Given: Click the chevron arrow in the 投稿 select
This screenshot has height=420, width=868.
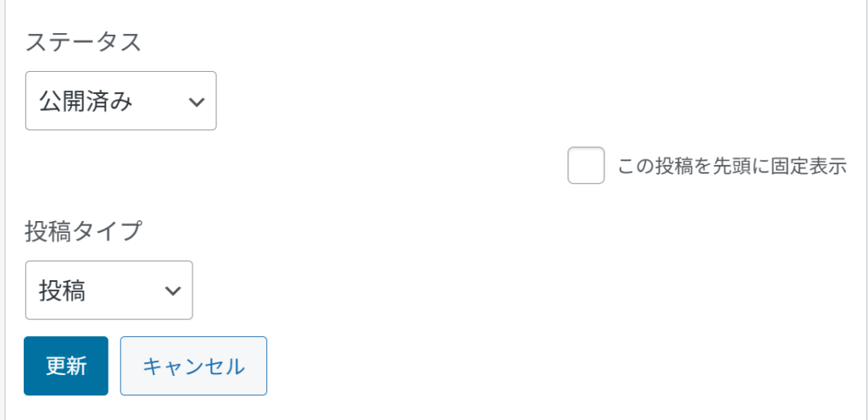Looking at the screenshot, I should pos(173,290).
